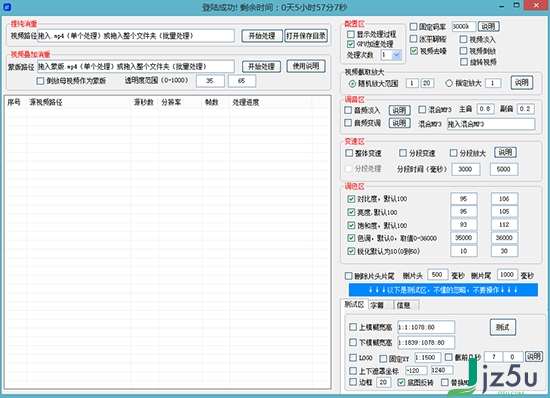Viewport: 550px width, 398px height.
Task: Enable 音频变调 checkbox
Action: [x=348, y=123]
